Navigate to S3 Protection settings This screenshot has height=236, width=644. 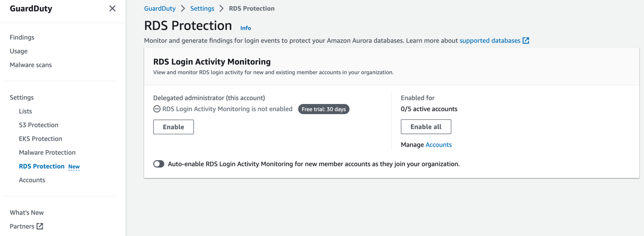pos(38,125)
